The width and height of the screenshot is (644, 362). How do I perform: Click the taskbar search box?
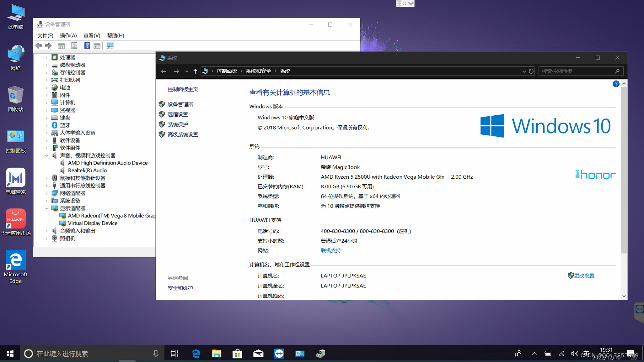tap(92, 354)
